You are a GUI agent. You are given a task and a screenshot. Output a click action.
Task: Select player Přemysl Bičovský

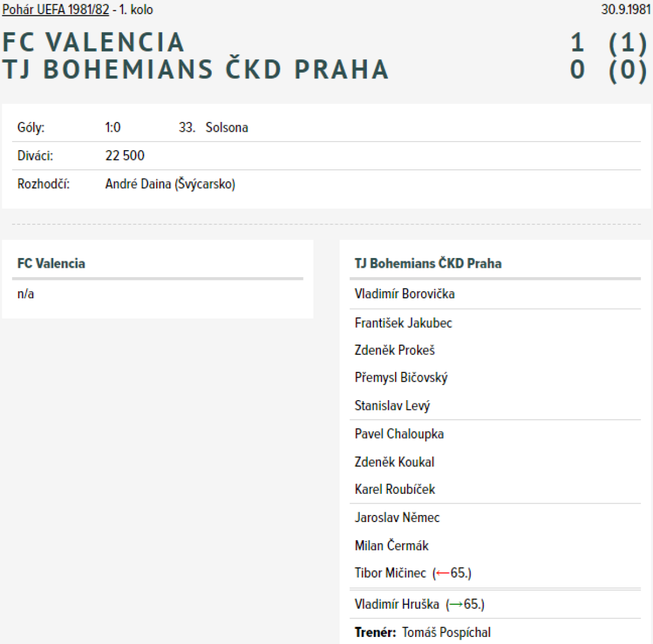tap(401, 378)
